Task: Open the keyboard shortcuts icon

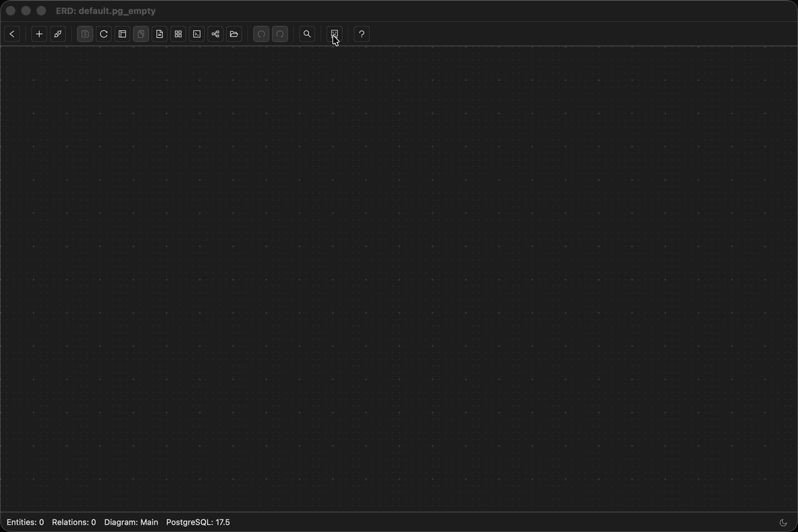Action: [x=334, y=34]
